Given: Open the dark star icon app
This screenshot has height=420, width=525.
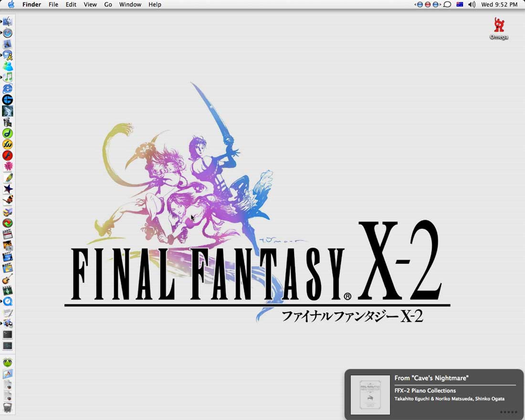Looking at the screenshot, I should tap(7, 189).
